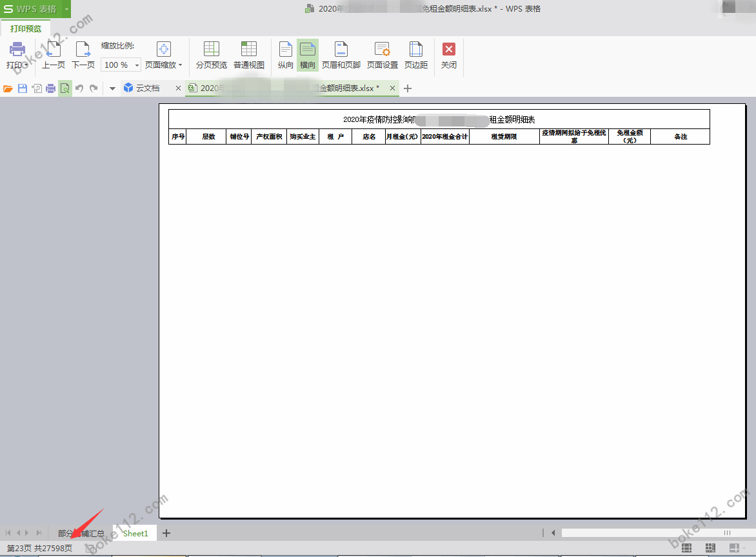Switch to normal view status bar icon
The image size is (756, 557).
pos(686,548)
